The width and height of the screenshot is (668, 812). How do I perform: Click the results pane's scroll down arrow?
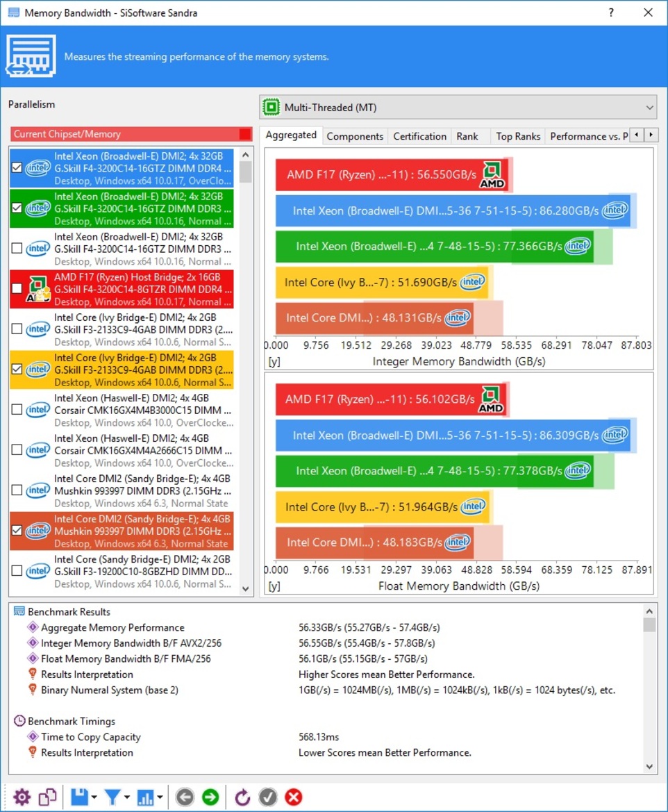649,766
